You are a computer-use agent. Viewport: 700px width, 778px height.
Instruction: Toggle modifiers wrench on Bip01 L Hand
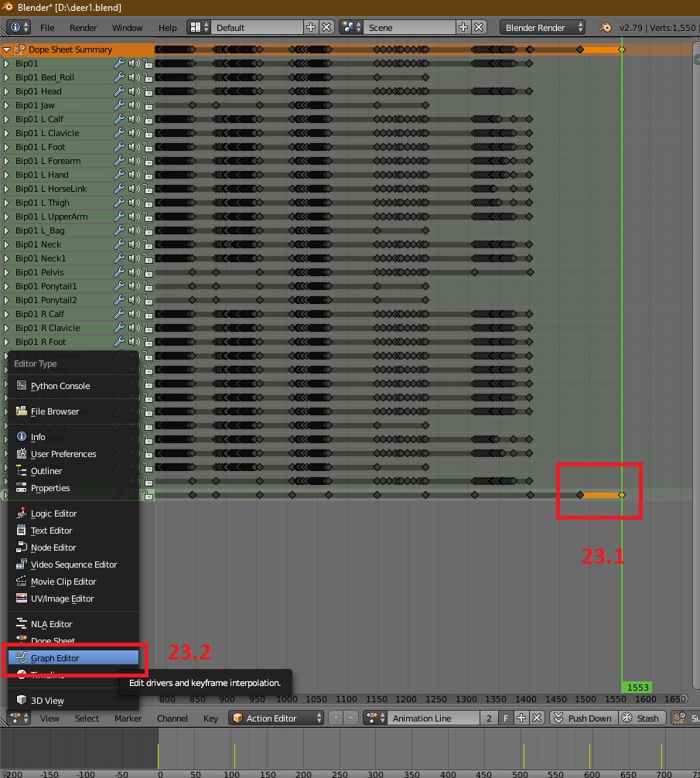[119, 175]
